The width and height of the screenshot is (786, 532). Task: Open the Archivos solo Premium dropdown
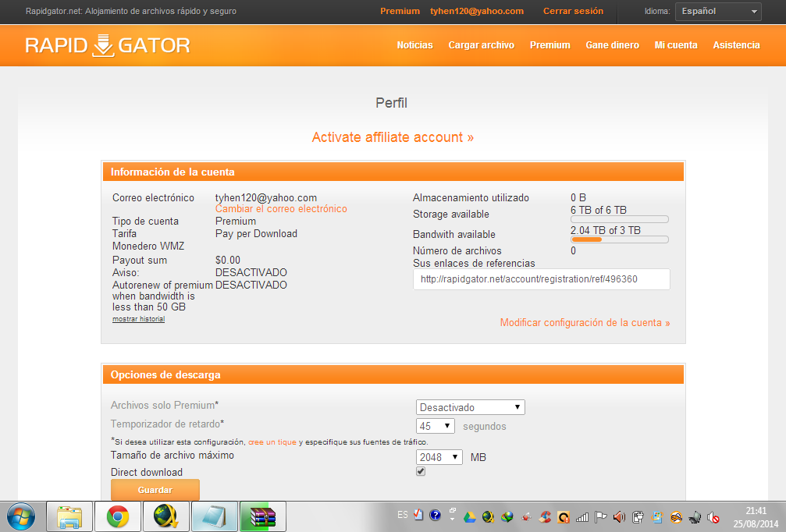(x=470, y=407)
